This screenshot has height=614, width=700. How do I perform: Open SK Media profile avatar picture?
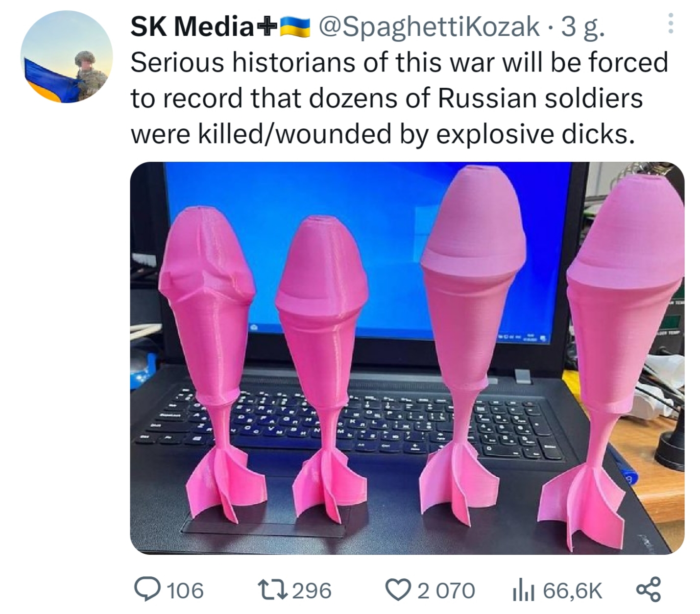(67, 57)
